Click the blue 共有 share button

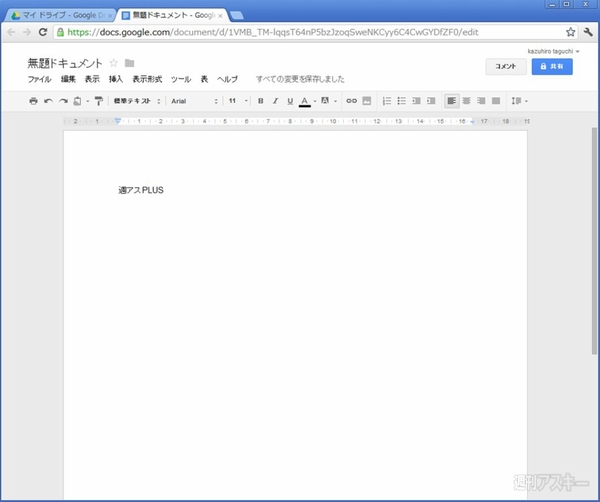[552, 66]
